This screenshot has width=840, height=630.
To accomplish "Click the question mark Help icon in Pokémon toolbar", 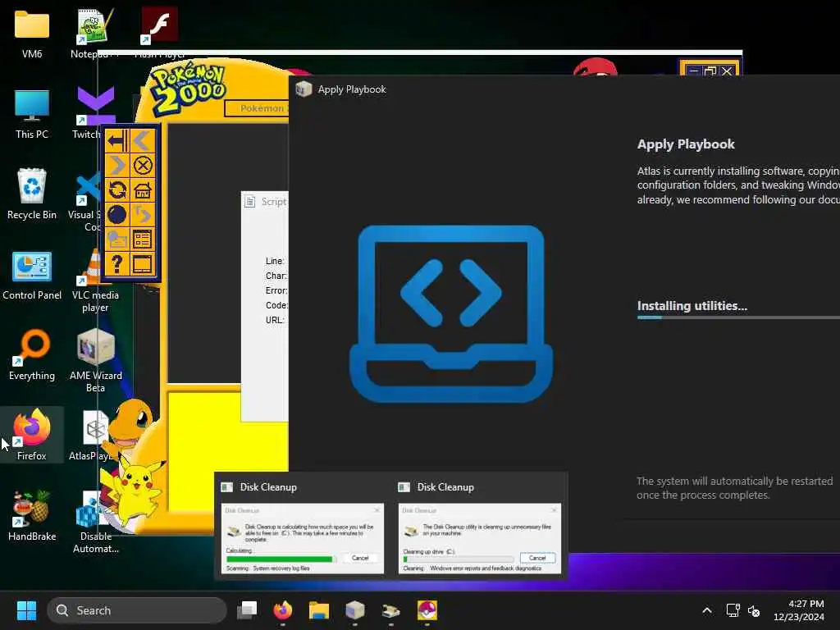I will coord(117,264).
